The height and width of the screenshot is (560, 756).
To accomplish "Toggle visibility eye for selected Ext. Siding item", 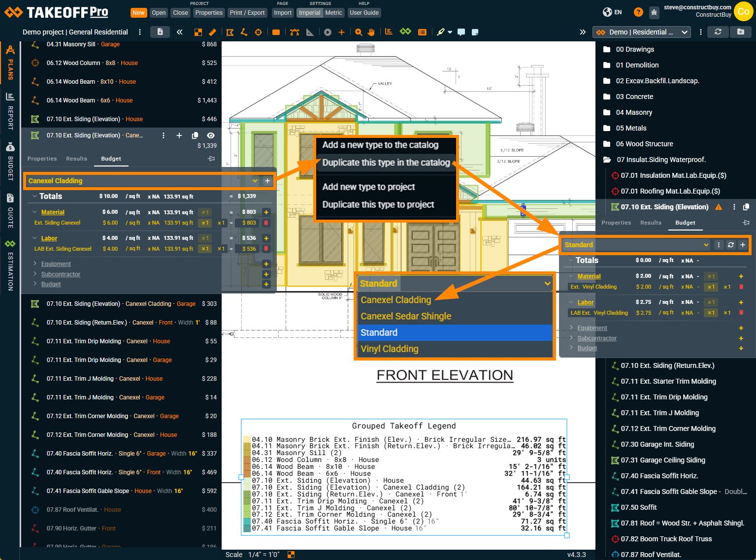I will (x=211, y=135).
